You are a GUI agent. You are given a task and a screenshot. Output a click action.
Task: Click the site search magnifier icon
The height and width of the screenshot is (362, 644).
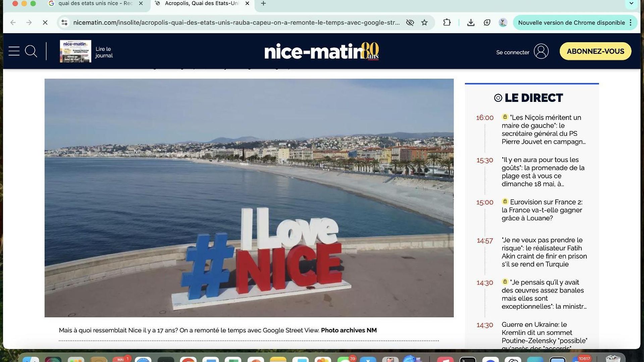pyautogui.click(x=31, y=51)
